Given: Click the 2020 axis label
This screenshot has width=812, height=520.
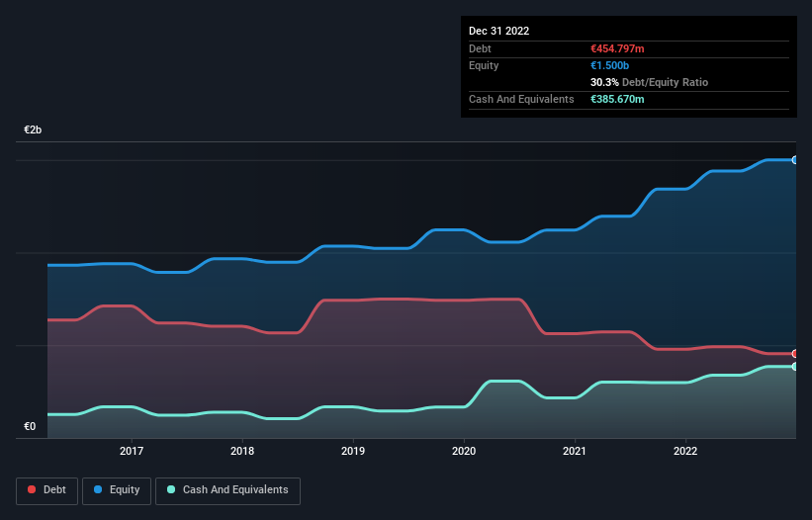Looking at the screenshot, I should 464,451.
